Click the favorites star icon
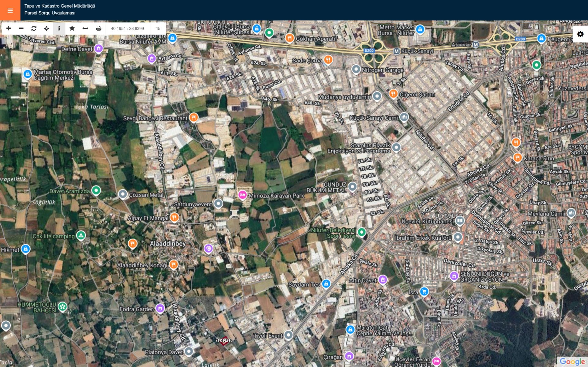588x367 pixels. pyautogui.click(x=72, y=28)
